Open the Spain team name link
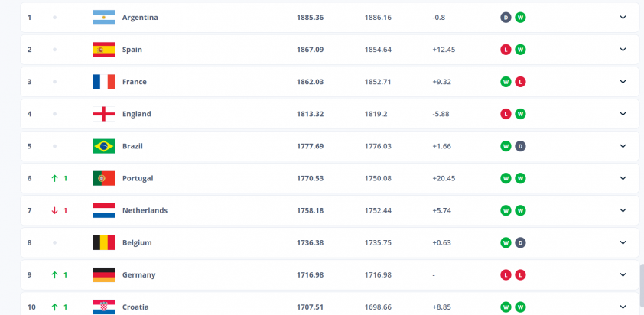 coord(132,50)
